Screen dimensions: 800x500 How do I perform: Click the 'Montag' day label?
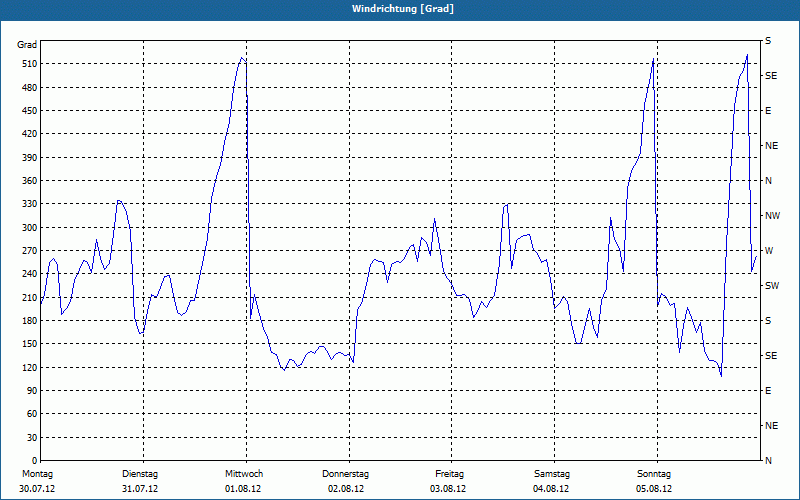(x=38, y=474)
